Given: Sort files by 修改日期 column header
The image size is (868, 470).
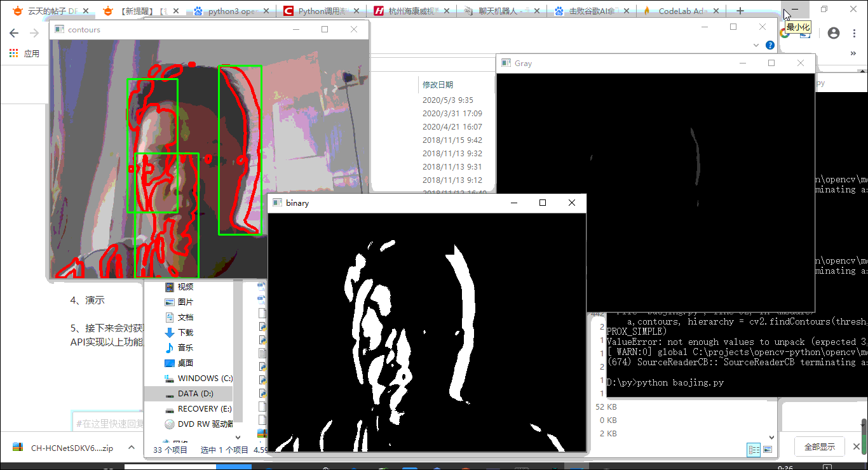Looking at the screenshot, I should pyautogui.click(x=438, y=84).
